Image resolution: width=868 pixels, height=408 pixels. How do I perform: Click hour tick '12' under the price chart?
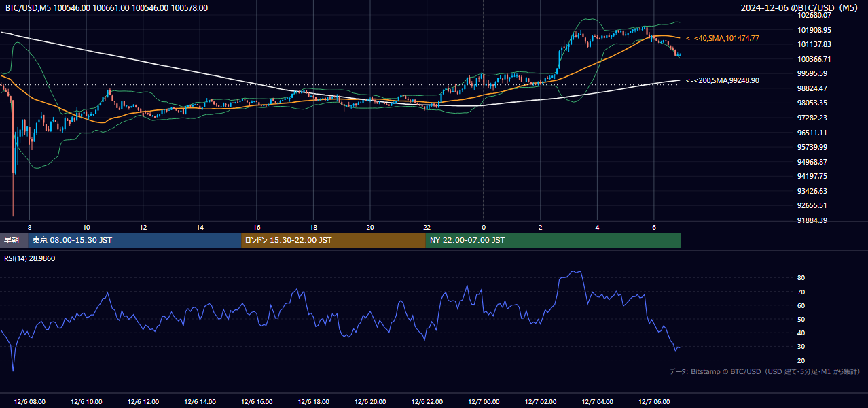143,227
